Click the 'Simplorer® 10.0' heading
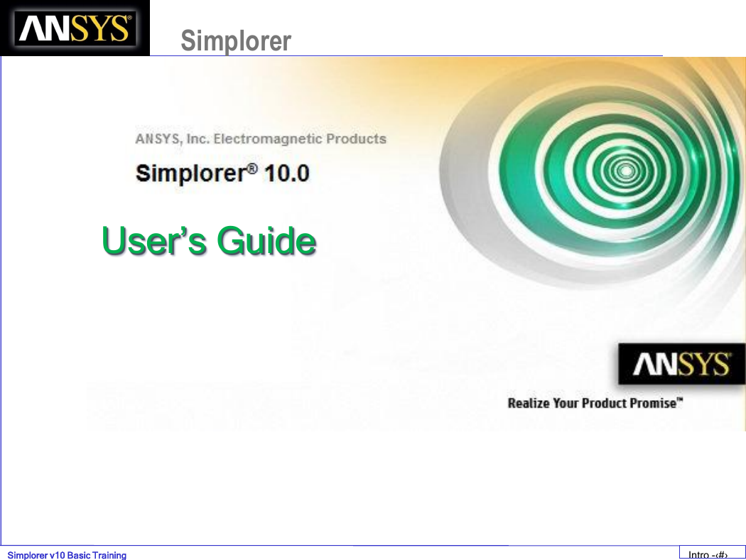This screenshot has width=746, height=560. pos(222,173)
